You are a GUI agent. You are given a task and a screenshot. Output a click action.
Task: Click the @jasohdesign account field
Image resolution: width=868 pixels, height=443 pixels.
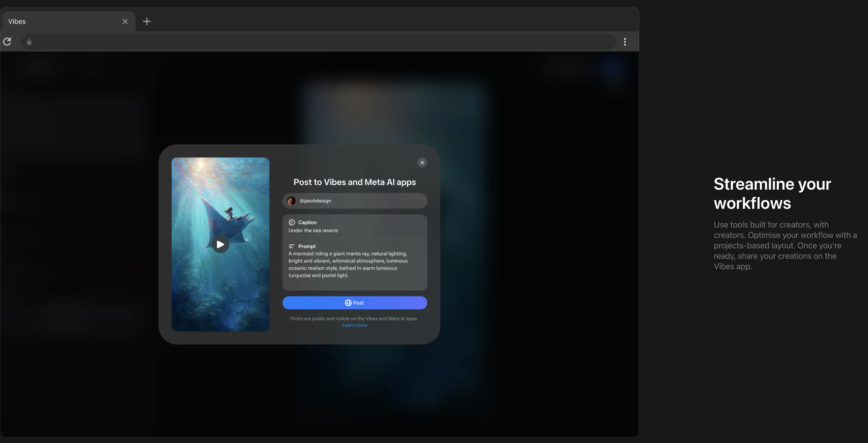click(371, 201)
